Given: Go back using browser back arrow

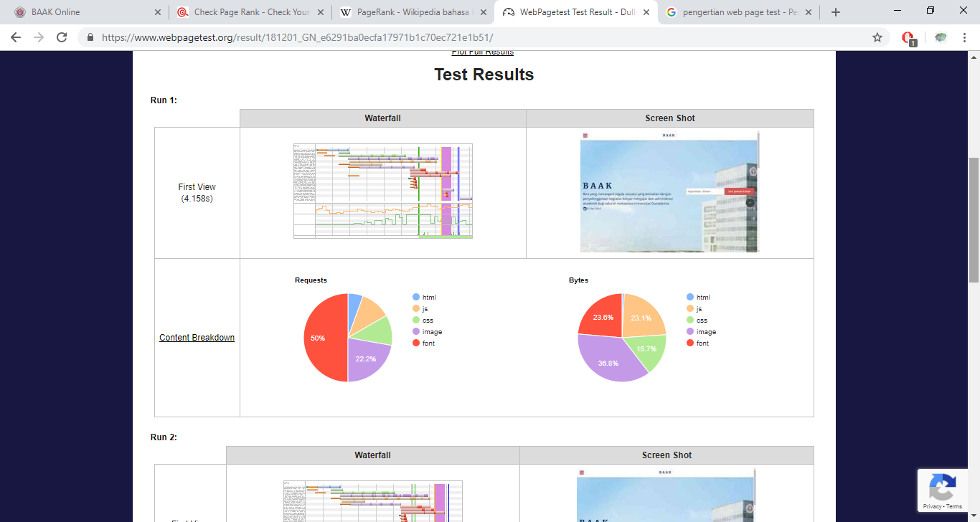Looking at the screenshot, I should pos(16,37).
